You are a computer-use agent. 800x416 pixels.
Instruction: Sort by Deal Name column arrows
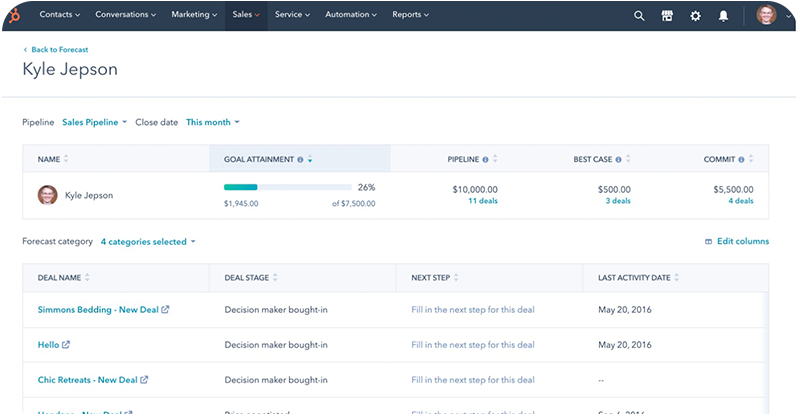(87, 277)
